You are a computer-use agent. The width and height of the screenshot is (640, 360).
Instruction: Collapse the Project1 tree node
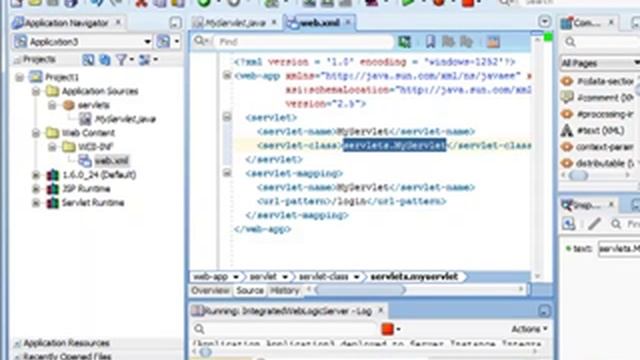click(20, 77)
